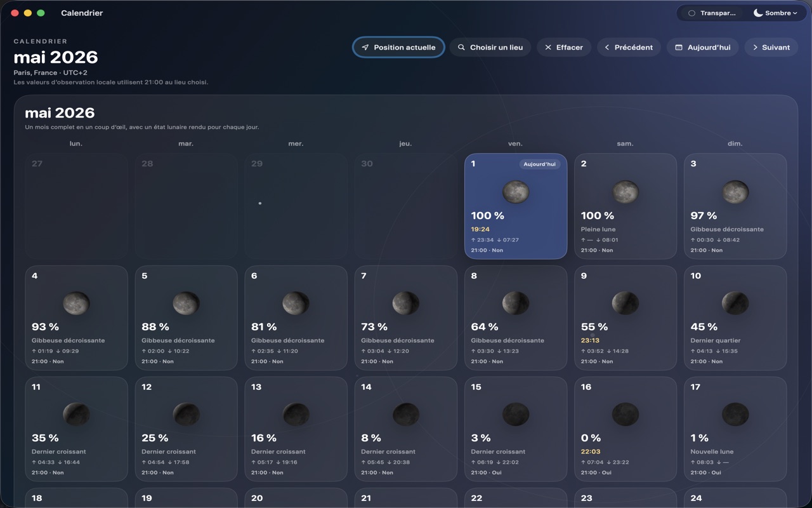Click the 21:00 · Oui text on day 15
The height and width of the screenshot is (508, 812).
click(487, 472)
